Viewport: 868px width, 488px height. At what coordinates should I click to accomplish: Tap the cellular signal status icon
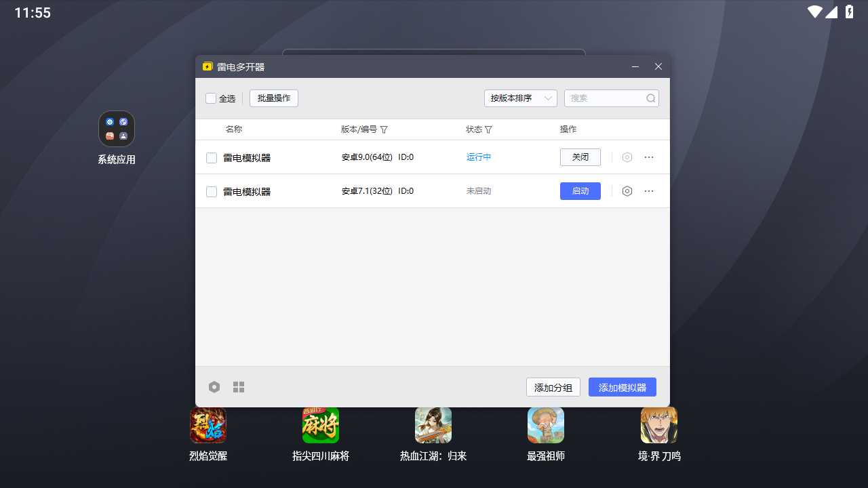click(831, 12)
